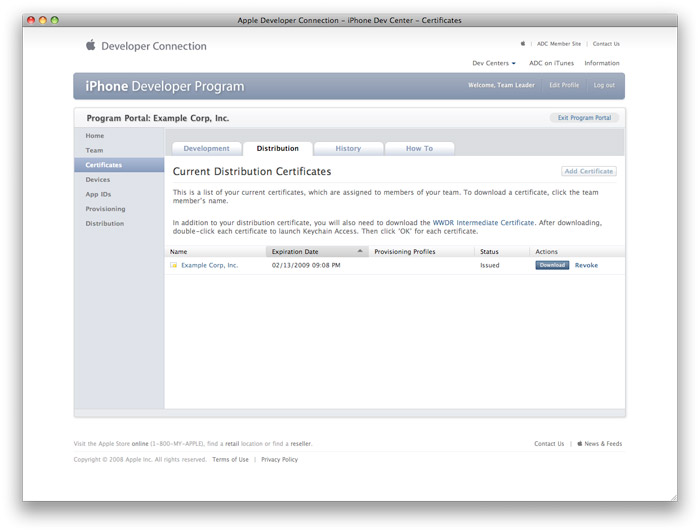Viewport: 700px width, 532px height.
Task: Go to ADC Member Site
Action: [559, 44]
